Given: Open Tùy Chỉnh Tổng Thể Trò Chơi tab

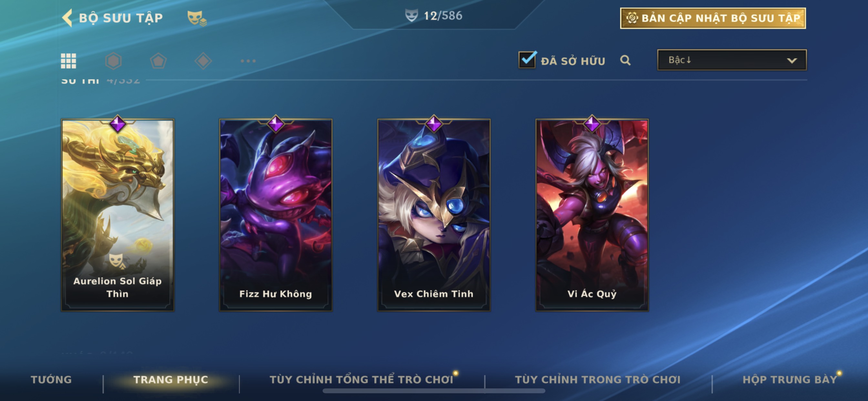Looking at the screenshot, I should coord(361,379).
